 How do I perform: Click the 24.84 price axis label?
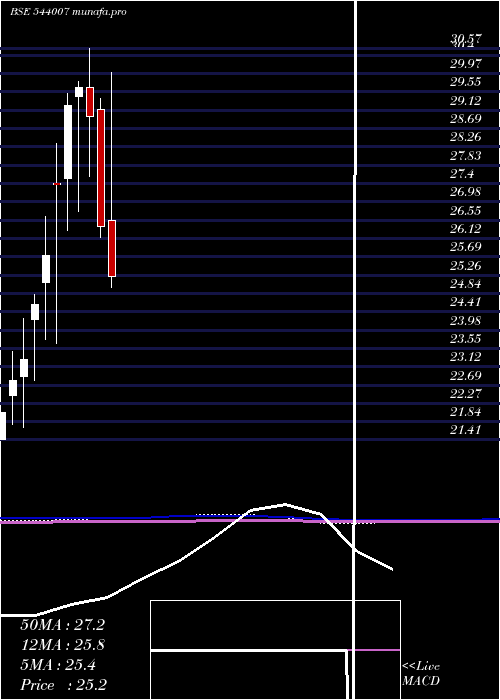pyautogui.click(x=466, y=284)
